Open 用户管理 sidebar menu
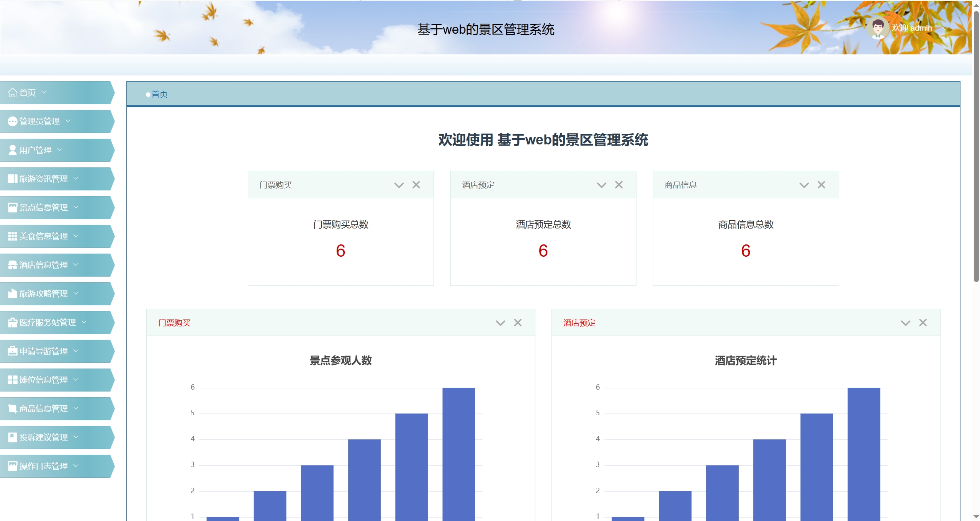 tap(57, 150)
